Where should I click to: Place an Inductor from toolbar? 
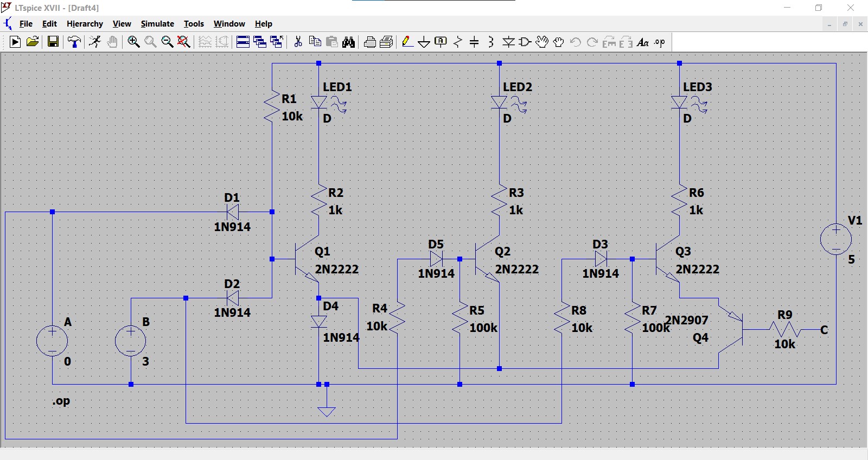click(x=491, y=42)
